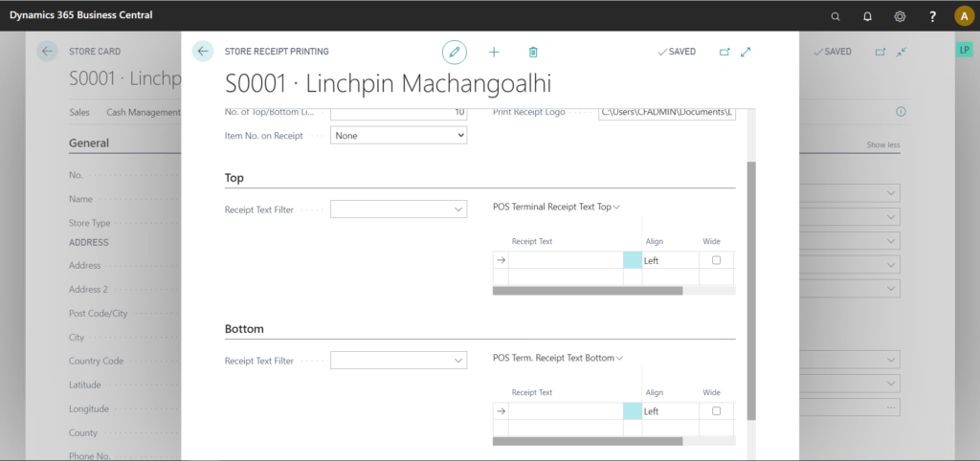The image size is (980, 461).
Task: Expand Bottom Receipt Text Filter dropdown
Action: tap(399, 361)
